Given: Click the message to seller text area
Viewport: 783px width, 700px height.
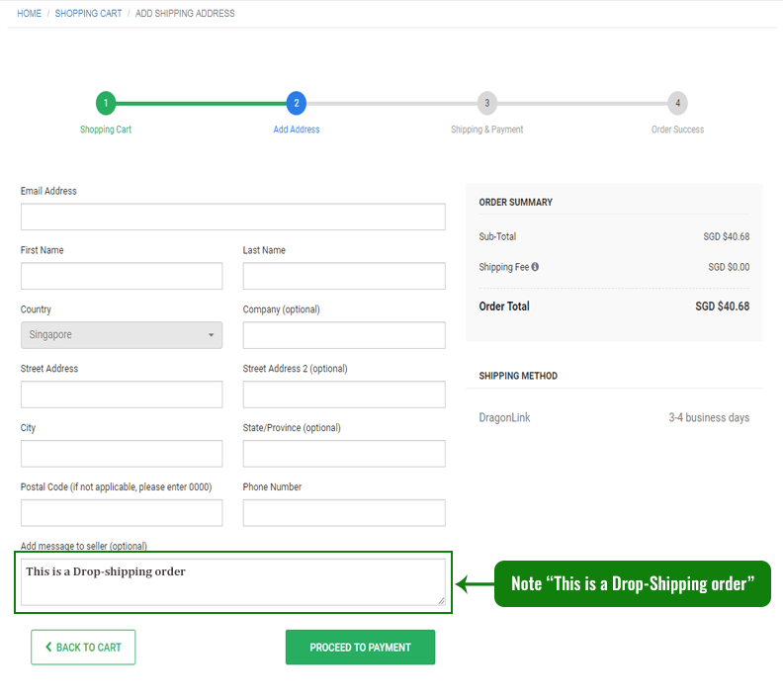Looking at the screenshot, I should coord(232,583).
